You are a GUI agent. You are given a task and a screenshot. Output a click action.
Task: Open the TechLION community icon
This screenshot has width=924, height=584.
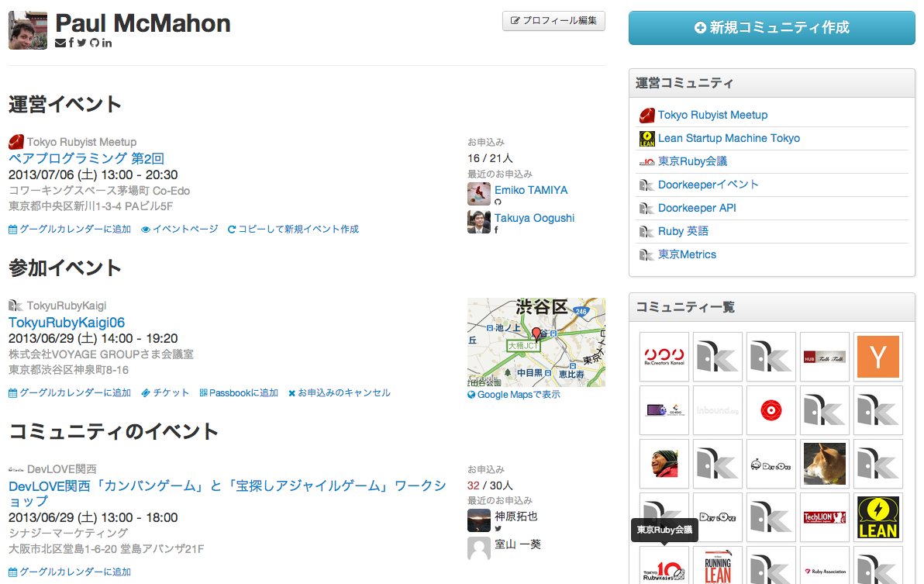[x=825, y=517]
